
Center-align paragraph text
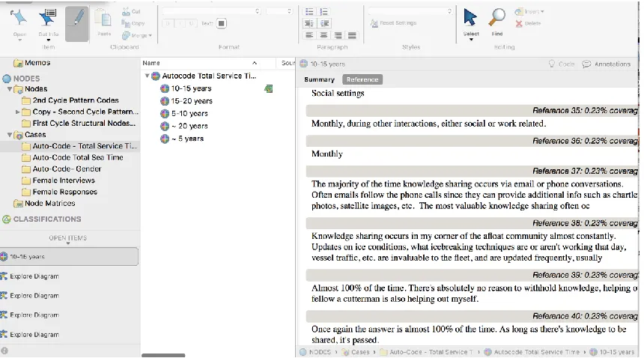pyautogui.click(x=323, y=35)
